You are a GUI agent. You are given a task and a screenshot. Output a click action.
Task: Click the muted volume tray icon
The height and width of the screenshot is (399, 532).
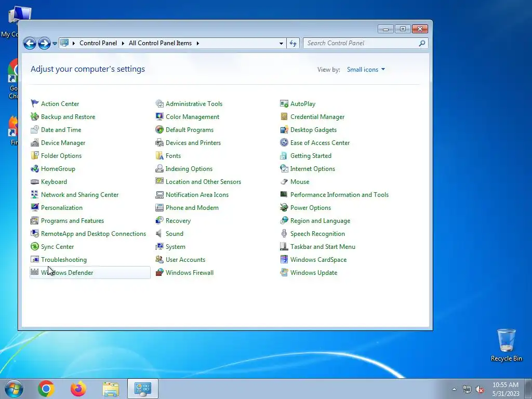pyautogui.click(x=480, y=390)
